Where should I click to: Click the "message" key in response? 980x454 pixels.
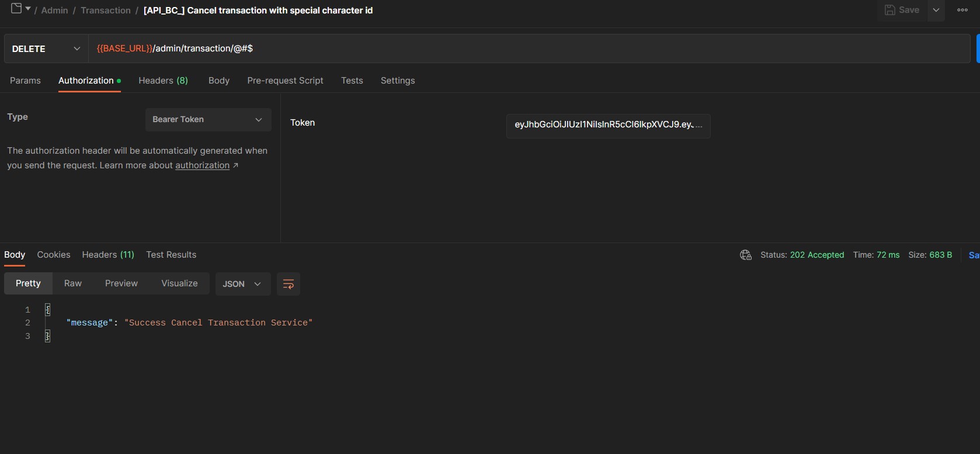[89, 323]
